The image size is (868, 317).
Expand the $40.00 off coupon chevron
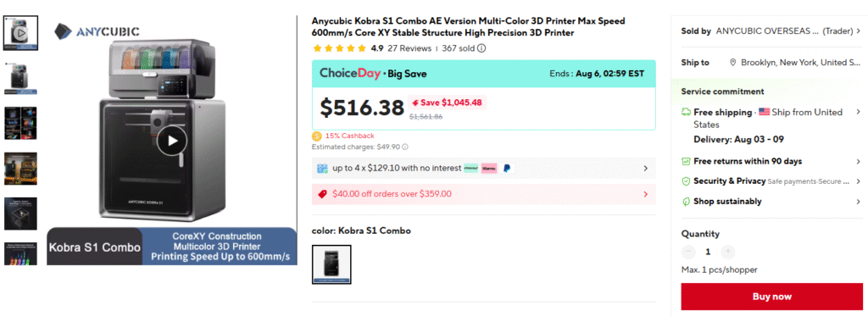point(645,194)
